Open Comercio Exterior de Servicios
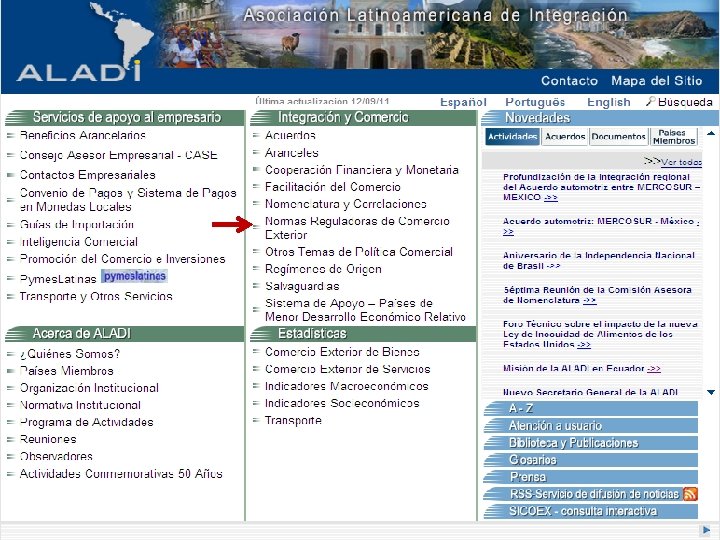The height and width of the screenshot is (540, 720). 348,369
